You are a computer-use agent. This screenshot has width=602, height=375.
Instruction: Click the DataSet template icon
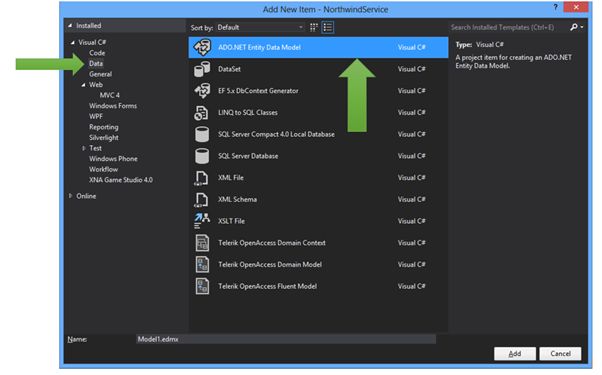pyautogui.click(x=202, y=69)
